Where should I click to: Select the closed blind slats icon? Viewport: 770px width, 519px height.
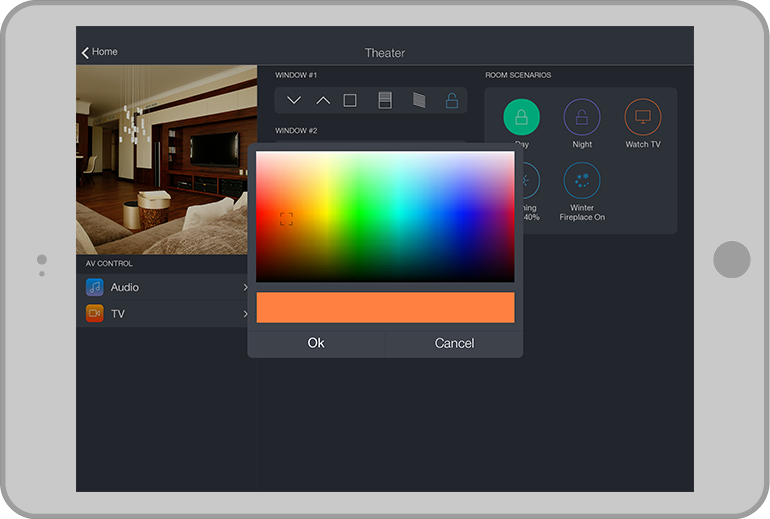(x=385, y=100)
